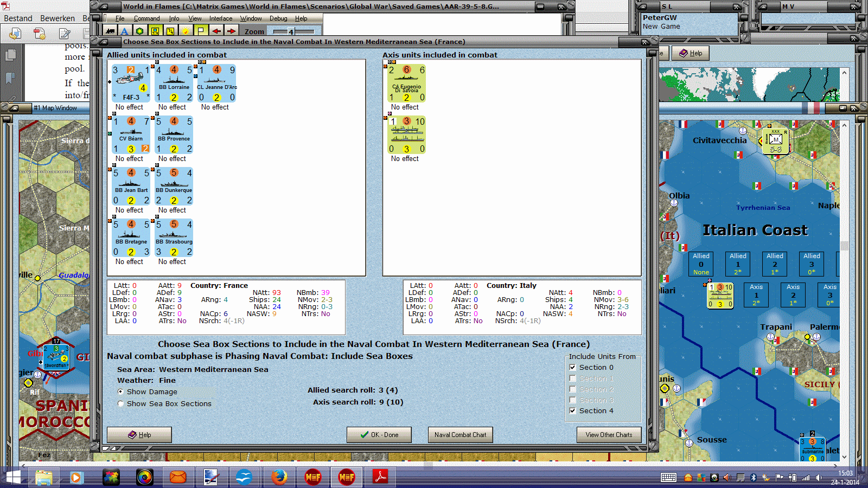Click the Swordfish unit counter on the map
The width and height of the screenshot is (868, 488).
(56, 357)
